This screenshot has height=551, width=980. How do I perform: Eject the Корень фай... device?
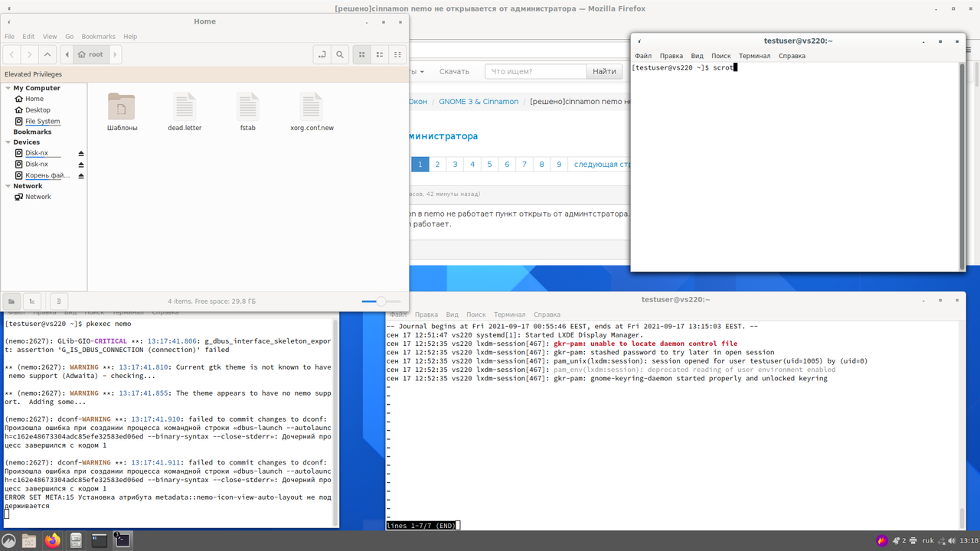[x=81, y=175]
